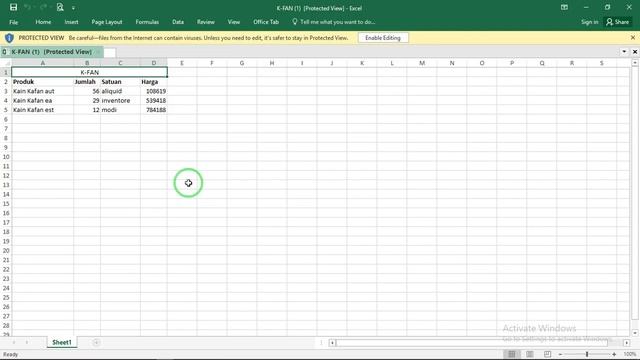The height and width of the screenshot is (360, 640).
Task: Click the Harga header cell
Action: [153, 82]
